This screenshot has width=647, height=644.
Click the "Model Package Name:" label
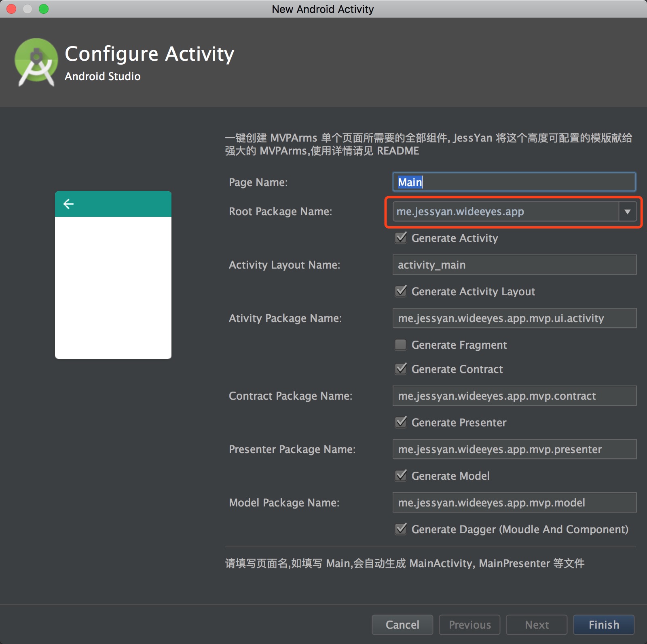pos(284,503)
